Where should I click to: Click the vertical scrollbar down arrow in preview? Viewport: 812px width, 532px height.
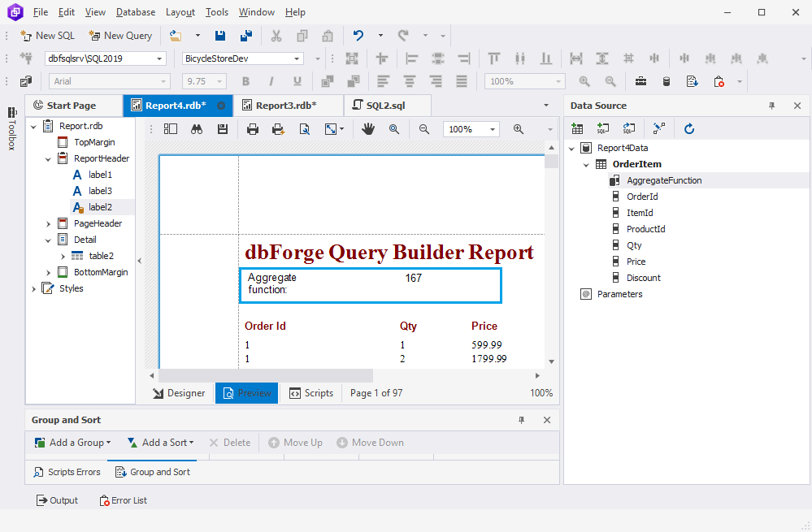click(x=552, y=361)
